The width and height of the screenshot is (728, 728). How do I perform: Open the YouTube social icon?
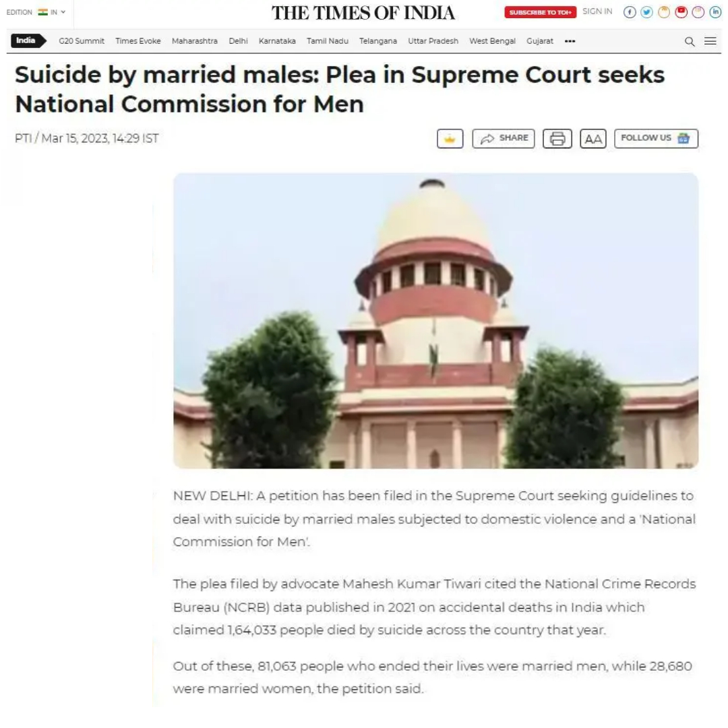tap(681, 12)
